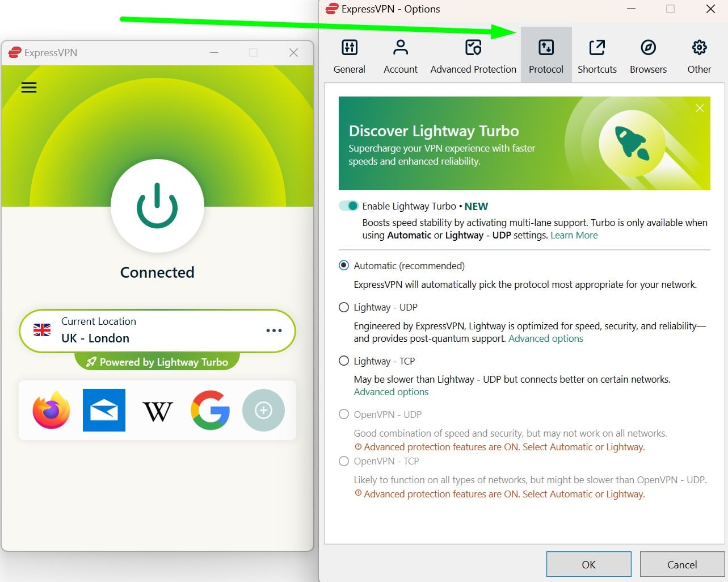This screenshot has width=728, height=582.
Task: Close the main ExpressVPN window
Action: 293,52
